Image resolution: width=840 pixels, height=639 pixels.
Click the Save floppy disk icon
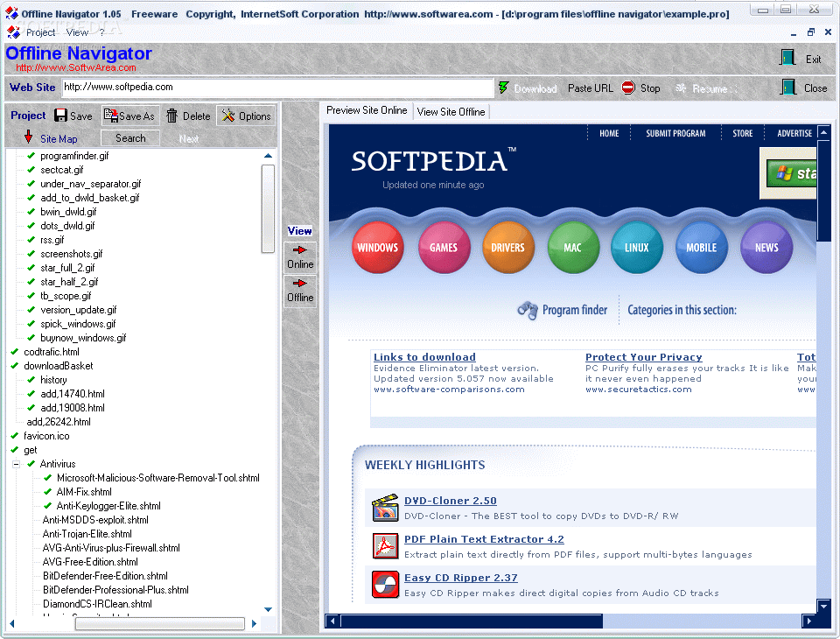[60, 116]
